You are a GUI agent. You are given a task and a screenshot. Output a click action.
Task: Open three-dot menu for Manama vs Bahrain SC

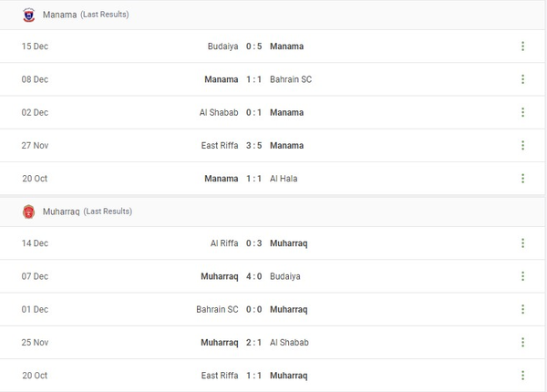[x=522, y=79]
